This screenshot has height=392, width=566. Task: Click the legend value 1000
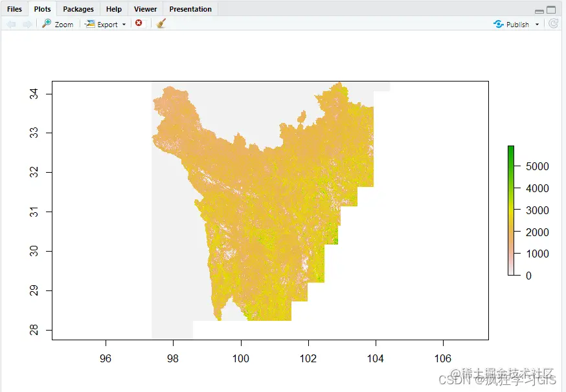tap(537, 254)
